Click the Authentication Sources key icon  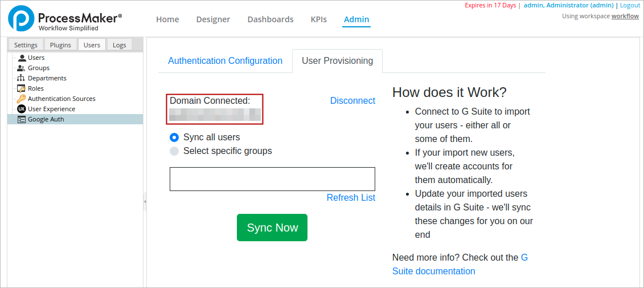pyautogui.click(x=22, y=99)
